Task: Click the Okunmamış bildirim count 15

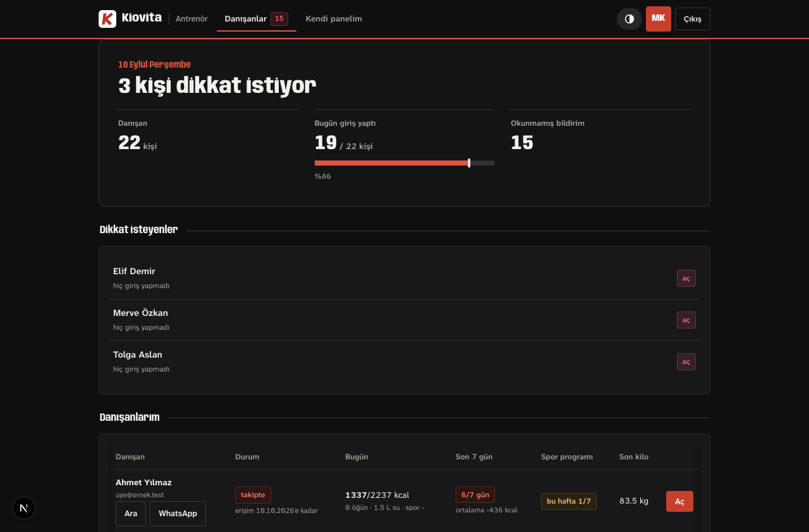Action: pyautogui.click(x=522, y=143)
